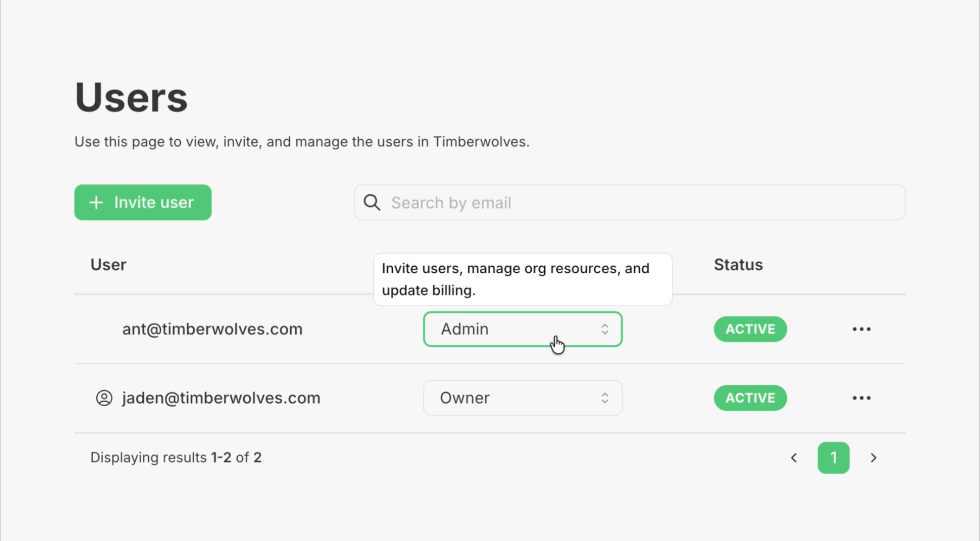Open the Admin role dropdown for ant@timberwolves.com
The height and width of the screenshot is (541, 980).
click(x=523, y=329)
